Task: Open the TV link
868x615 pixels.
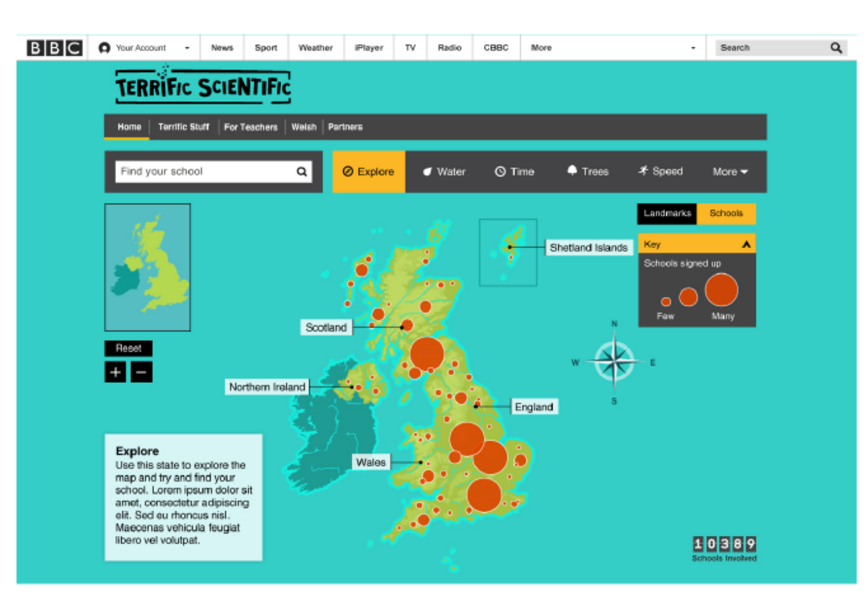Action: pos(410,48)
